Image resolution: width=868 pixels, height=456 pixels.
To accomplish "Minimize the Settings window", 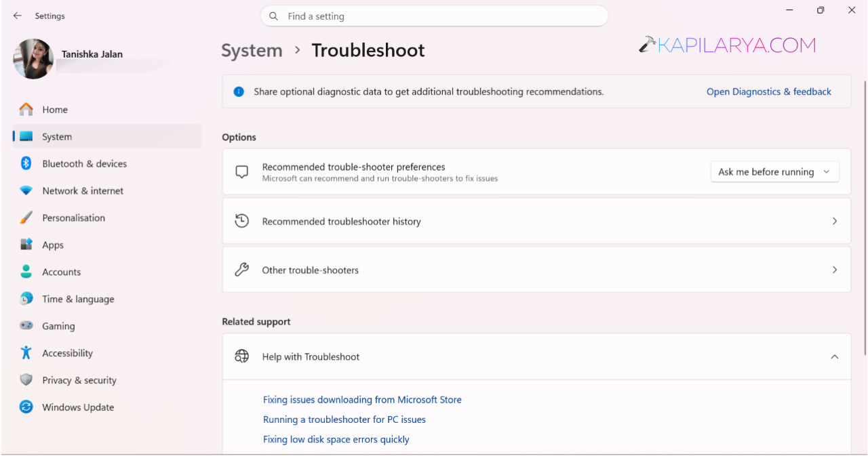I will [790, 10].
